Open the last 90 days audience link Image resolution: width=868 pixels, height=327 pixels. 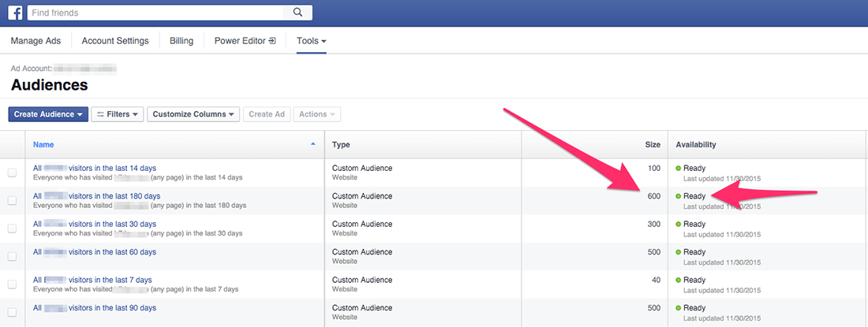(x=94, y=307)
